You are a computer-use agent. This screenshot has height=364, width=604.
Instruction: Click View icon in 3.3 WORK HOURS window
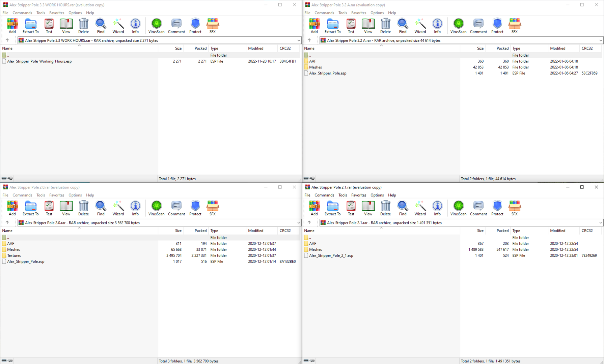tap(66, 26)
